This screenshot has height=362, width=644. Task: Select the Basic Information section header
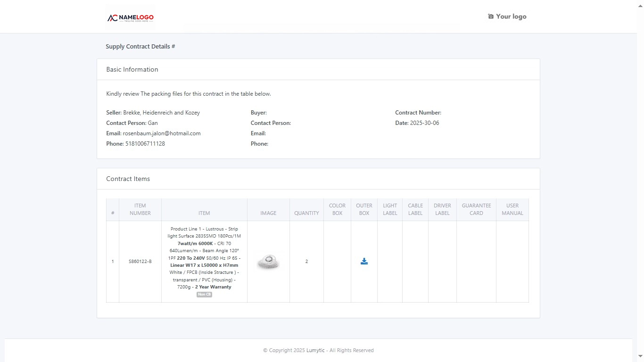[x=132, y=69]
